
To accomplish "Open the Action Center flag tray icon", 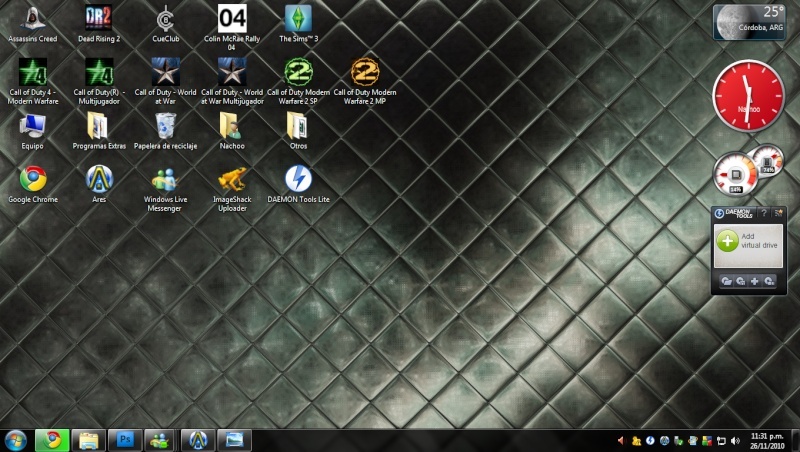I will pos(721,440).
